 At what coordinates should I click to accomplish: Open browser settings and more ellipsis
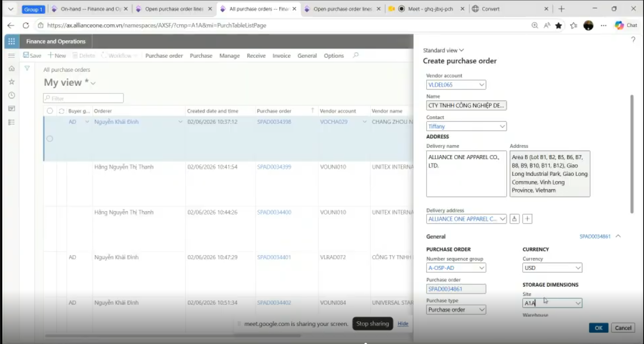pyautogui.click(x=604, y=26)
